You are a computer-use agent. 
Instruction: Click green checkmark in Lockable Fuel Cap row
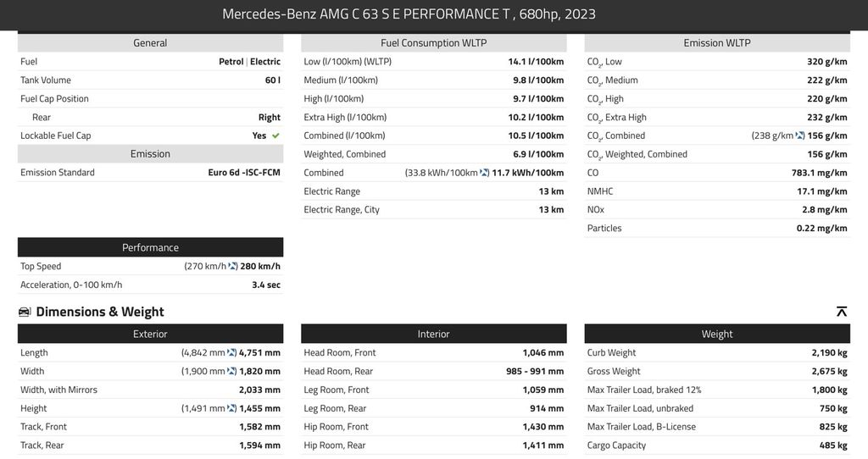tap(275, 135)
